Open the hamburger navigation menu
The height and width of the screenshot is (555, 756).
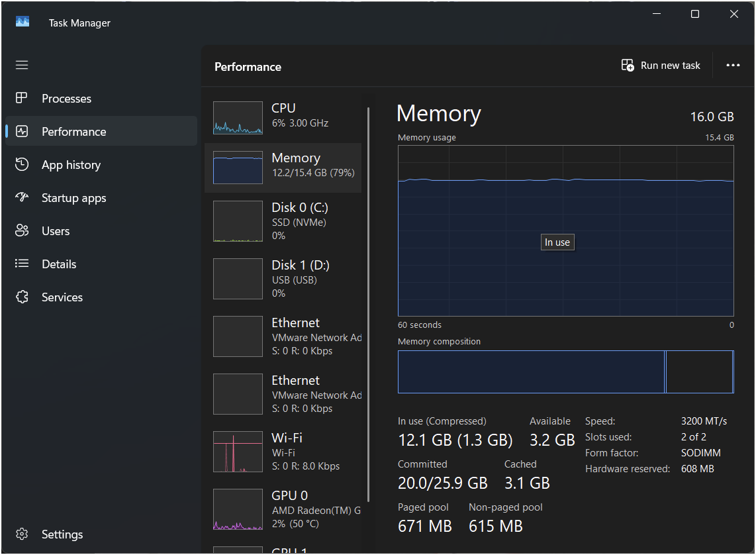click(22, 65)
